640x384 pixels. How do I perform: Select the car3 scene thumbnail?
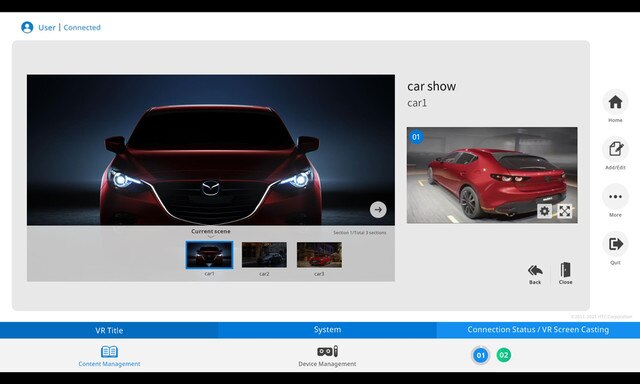point(319,255)
